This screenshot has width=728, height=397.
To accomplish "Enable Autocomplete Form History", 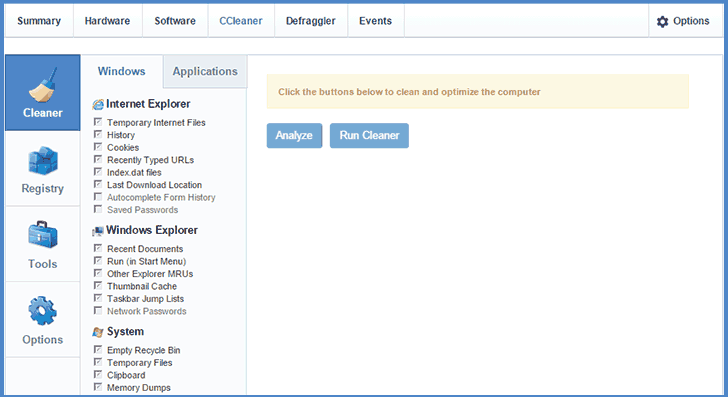I will (98, 197).
